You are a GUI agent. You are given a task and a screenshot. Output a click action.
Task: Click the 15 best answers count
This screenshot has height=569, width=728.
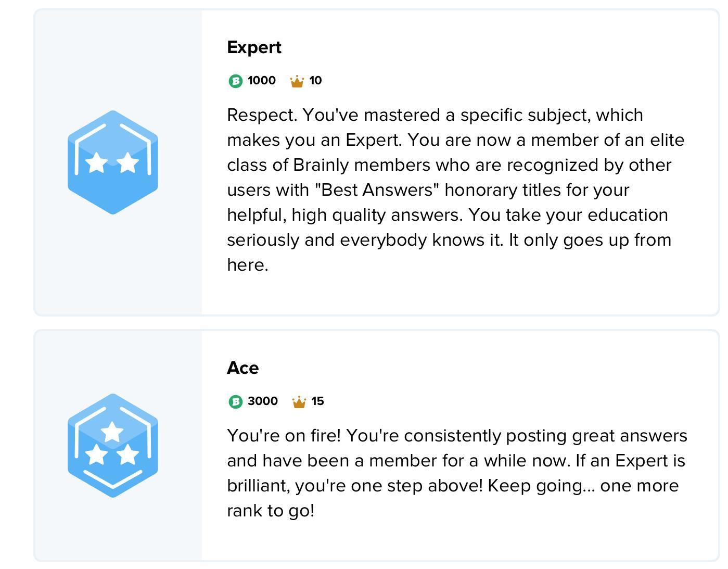[317, 401]
